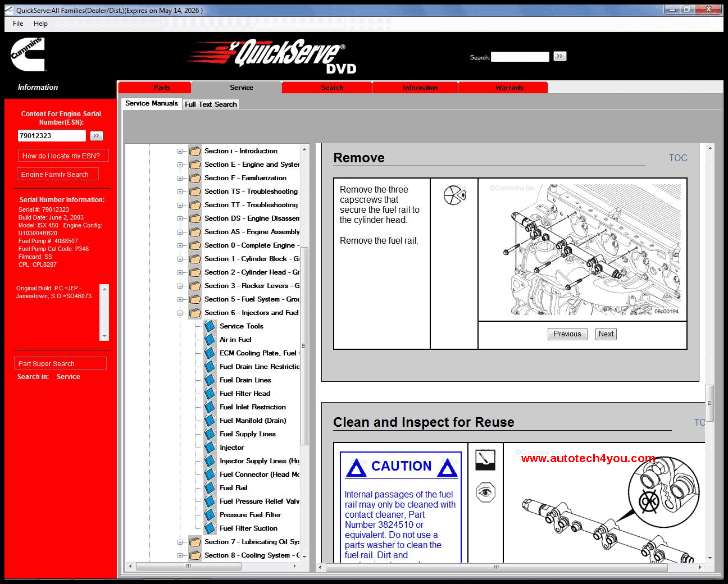Click the measure gauge symbol icon
This screenshot has width=728, height=584.
(485, 460)
